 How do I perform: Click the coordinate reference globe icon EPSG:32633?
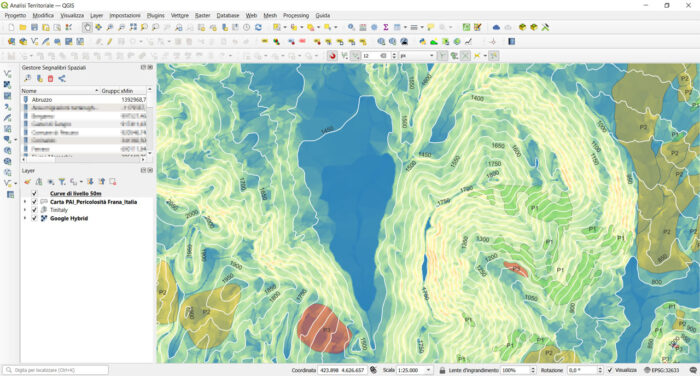647,370
